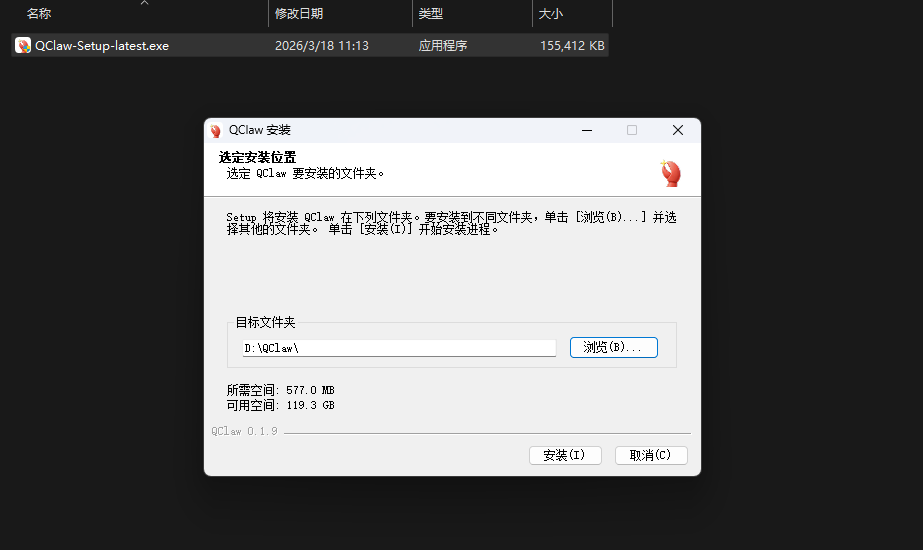Click the 目标文件夹 group label
923x550 pixels.
[x=265, y=322]
